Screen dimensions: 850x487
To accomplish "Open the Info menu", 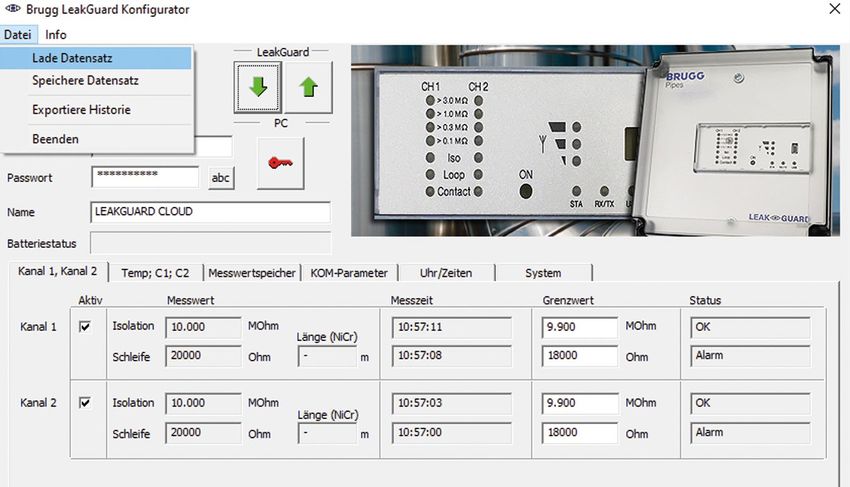I will [x=56, y=35].
